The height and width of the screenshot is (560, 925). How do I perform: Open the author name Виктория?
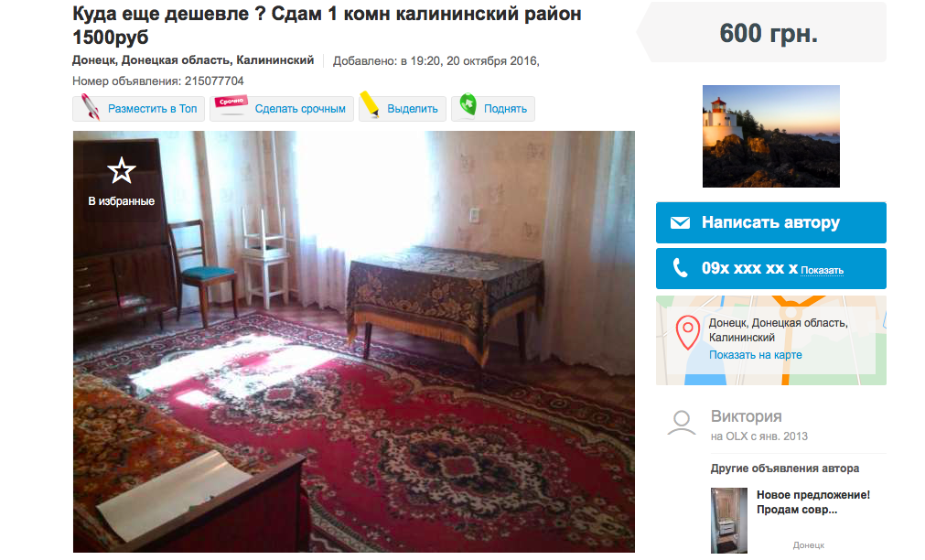(747, 416)
